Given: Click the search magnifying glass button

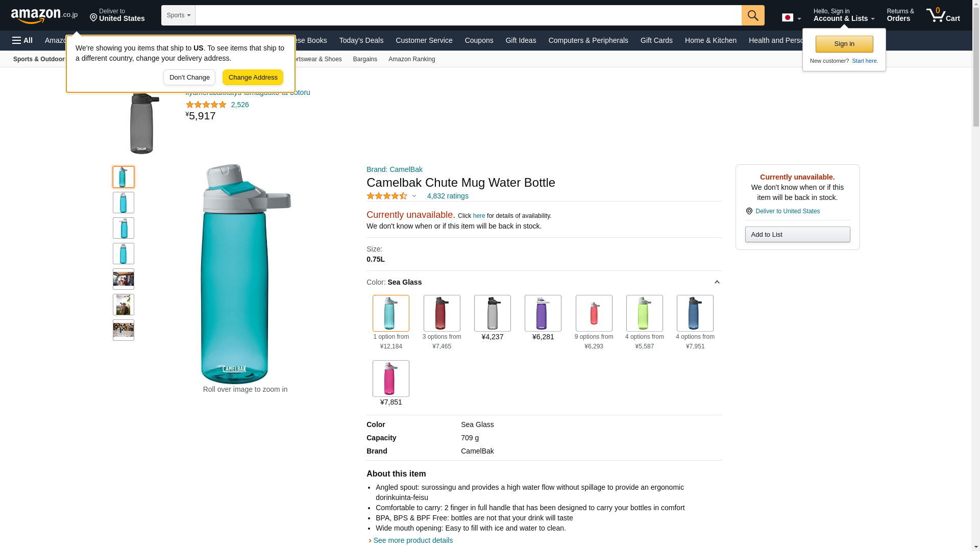Looking at the screenshot, I should [752, 15].
